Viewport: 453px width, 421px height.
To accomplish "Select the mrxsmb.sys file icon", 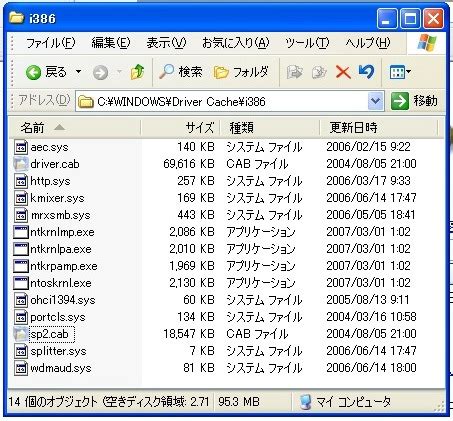I will click(21, 215).
